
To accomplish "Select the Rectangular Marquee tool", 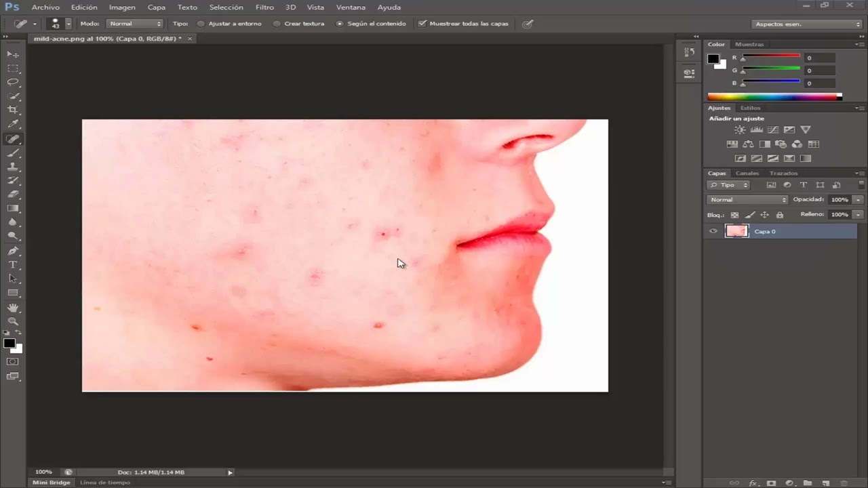I will click(13, 68).
